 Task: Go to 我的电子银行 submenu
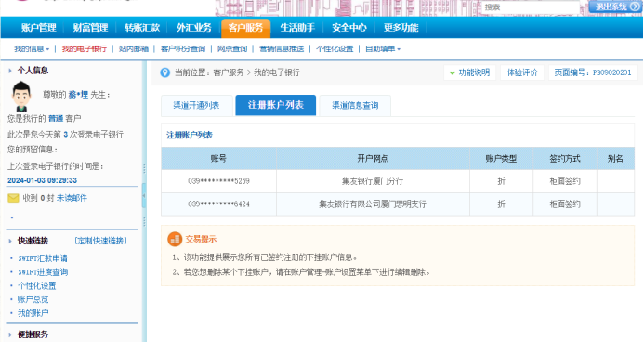[85, 49]
